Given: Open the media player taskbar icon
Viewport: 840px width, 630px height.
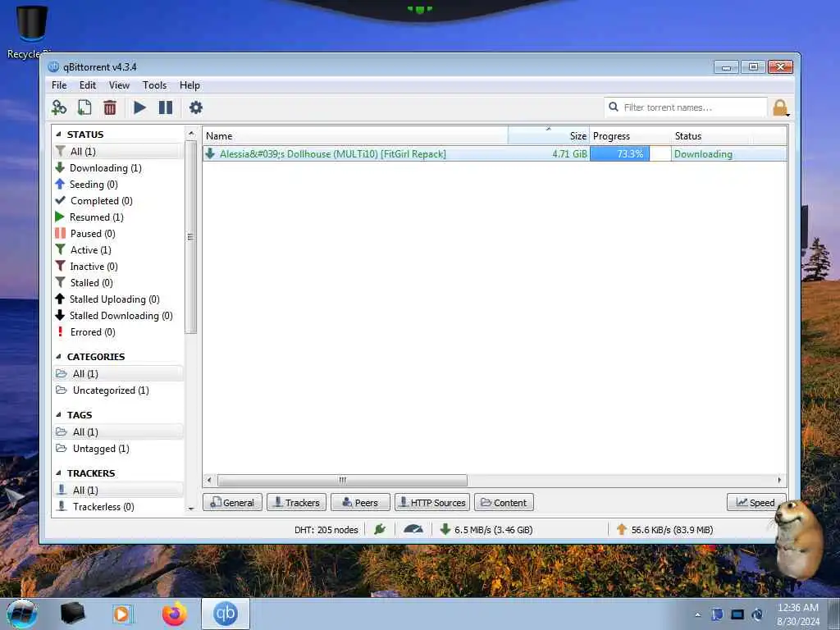Looking at the screenshot, I should [122, 614].
